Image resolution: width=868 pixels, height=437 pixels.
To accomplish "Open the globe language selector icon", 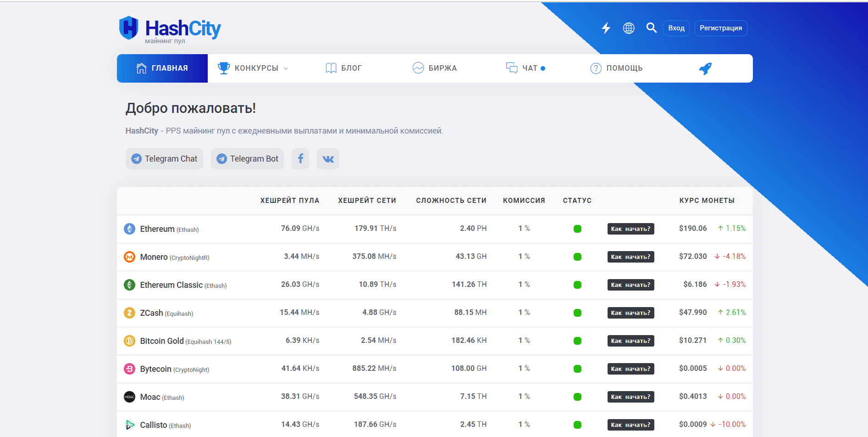I will pos(629,28).
